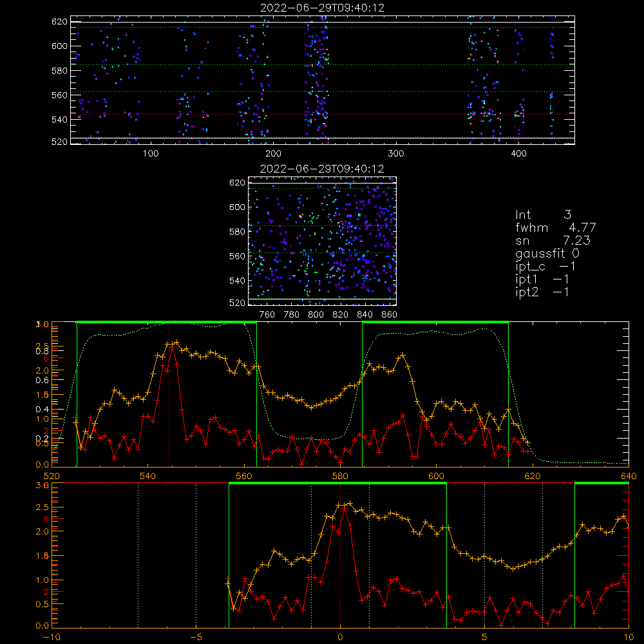Select the 'ipt2 -1' readout line
The width and height of the screenshot is (644, 644).
(x=542, y=292)
